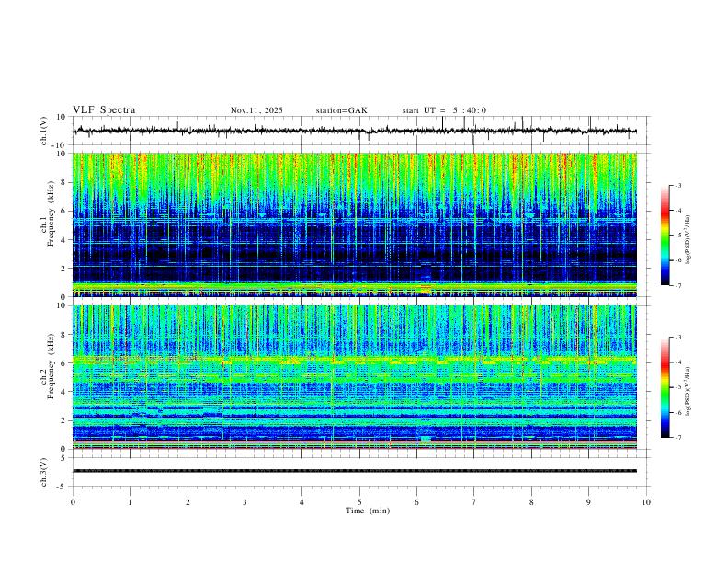The image size is (728, 563).
Task: Click the "-4" tick on lower color bar
Action: point(677,362)
